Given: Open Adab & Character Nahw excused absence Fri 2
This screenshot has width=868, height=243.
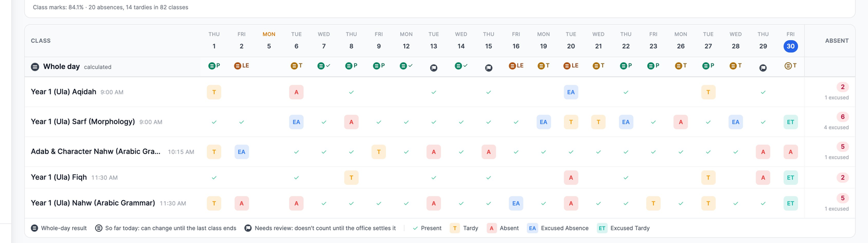Looking at the screenshot, I should click(x=241, y=152).
